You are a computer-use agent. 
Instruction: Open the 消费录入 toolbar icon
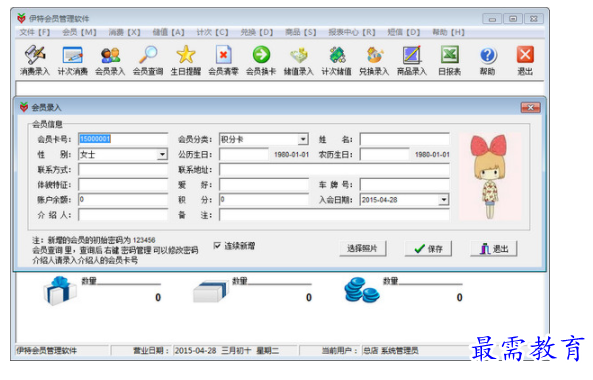click(x=35, y=60)
